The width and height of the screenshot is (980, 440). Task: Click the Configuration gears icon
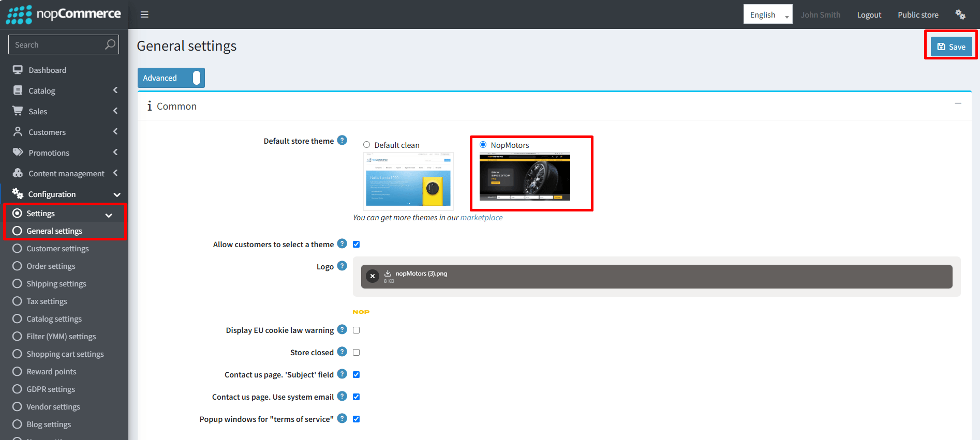(18, 194)
